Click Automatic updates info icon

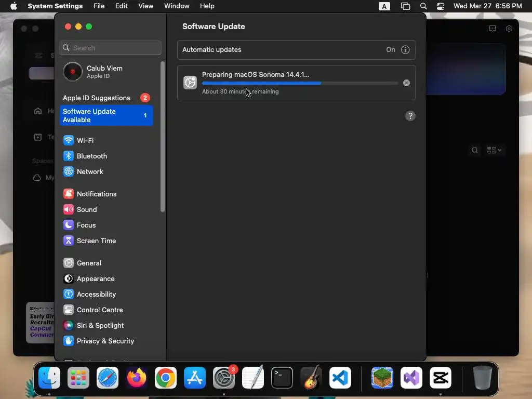[405, 50]
